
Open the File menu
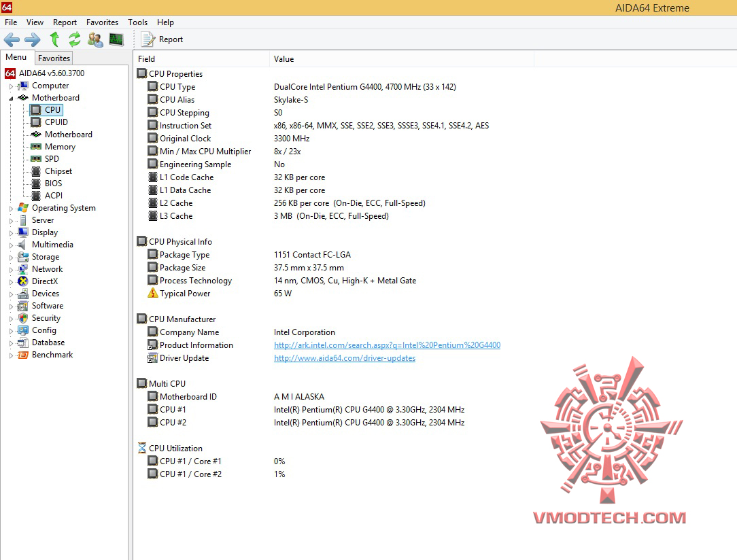pyautogui.click(x=11, y=22)
